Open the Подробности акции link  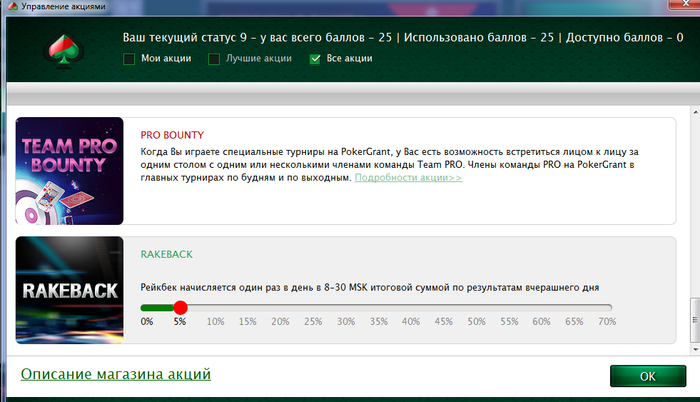408,177
